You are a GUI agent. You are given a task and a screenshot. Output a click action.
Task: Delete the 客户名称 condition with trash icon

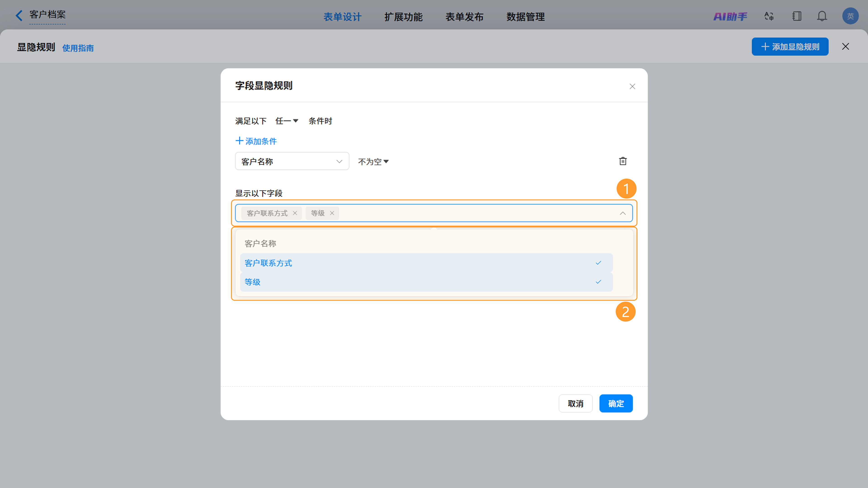[623, 161]
